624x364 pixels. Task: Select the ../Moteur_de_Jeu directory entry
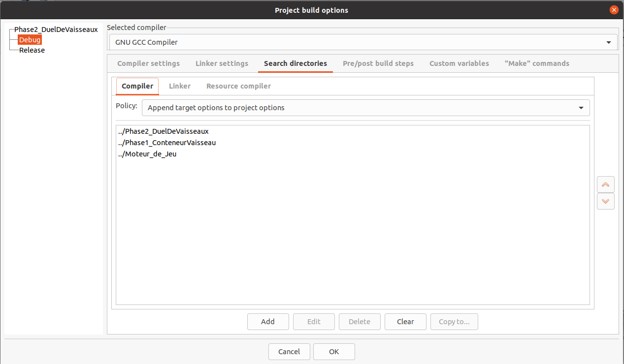147,153
